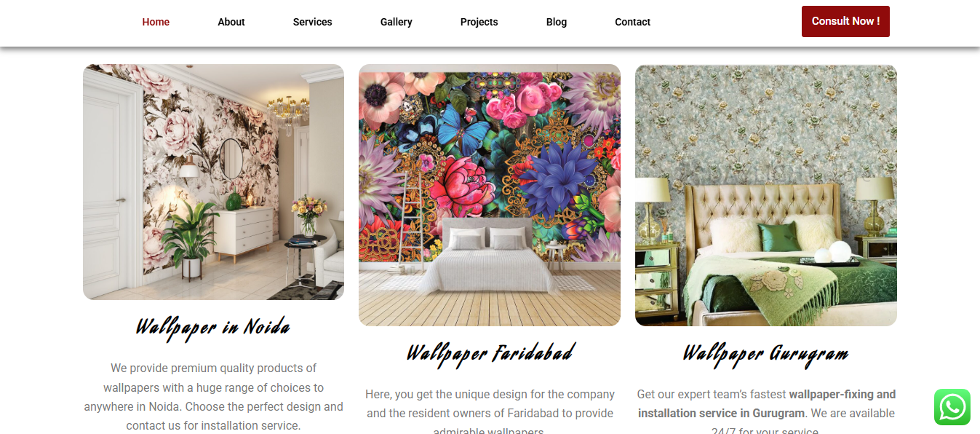
Task: Select Services in the navigation bar
Action: click(313, 22)
